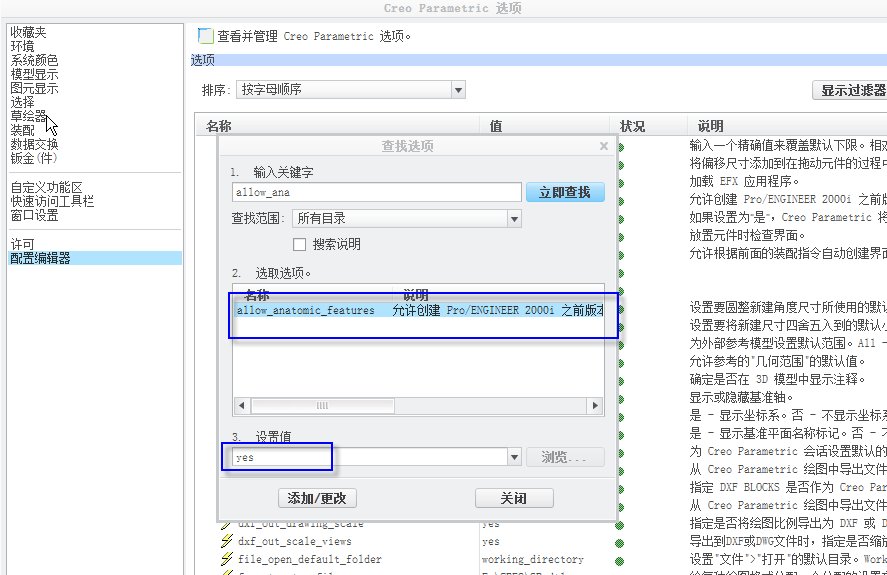Select the file_open_default_folder option row
The image size is (887, 575).
(x=309, y=559)
